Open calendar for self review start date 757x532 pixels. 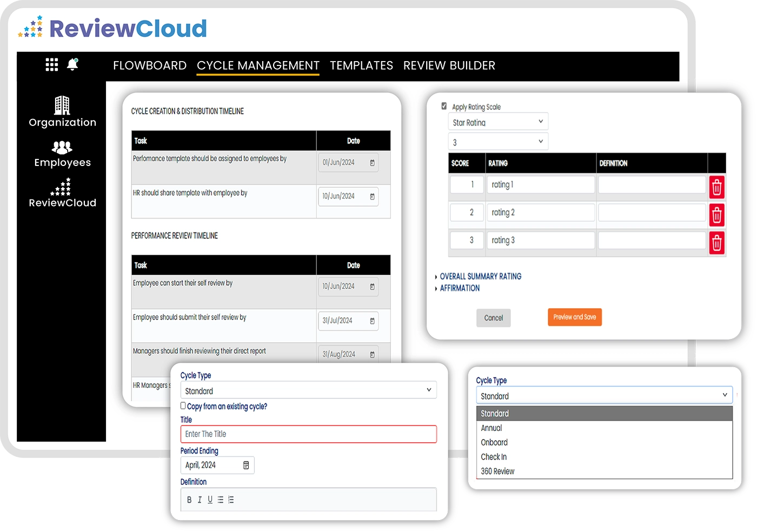pyautogui.click(x=372, y=287)
